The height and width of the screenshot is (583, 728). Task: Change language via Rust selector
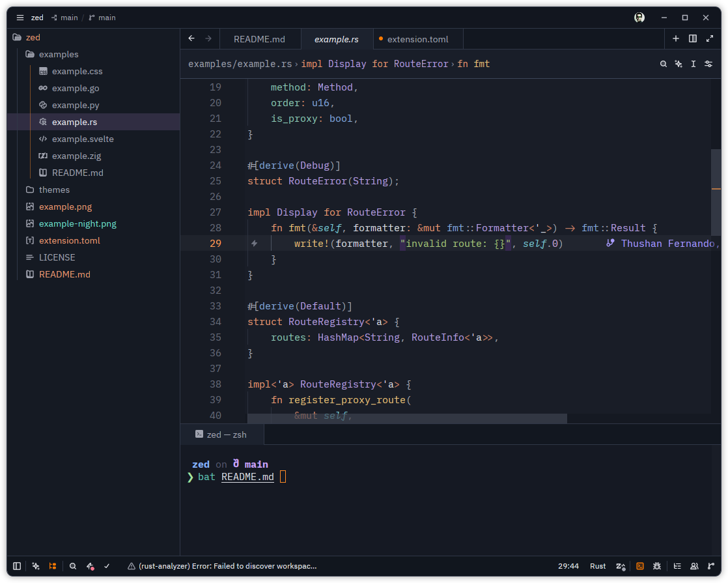[598, 566]
